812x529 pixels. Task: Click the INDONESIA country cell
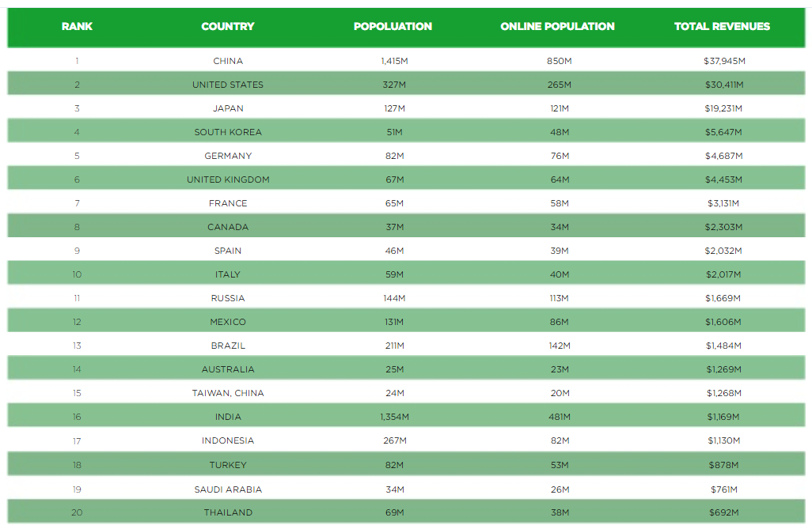point(228,441)
